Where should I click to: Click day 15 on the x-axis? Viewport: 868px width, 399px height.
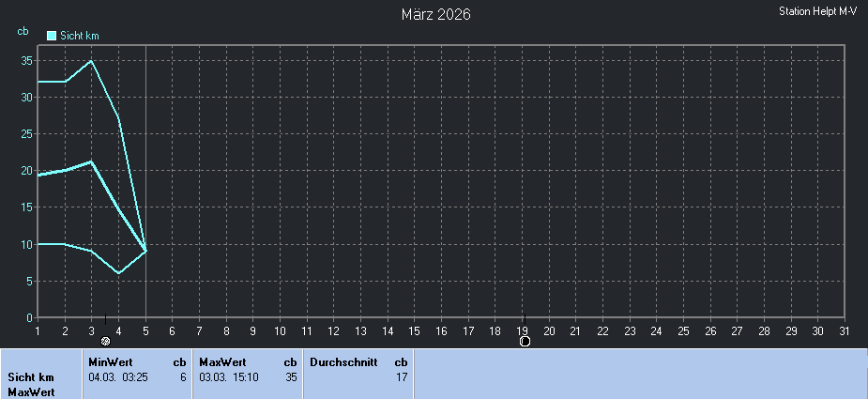click(x=414, y=330)
